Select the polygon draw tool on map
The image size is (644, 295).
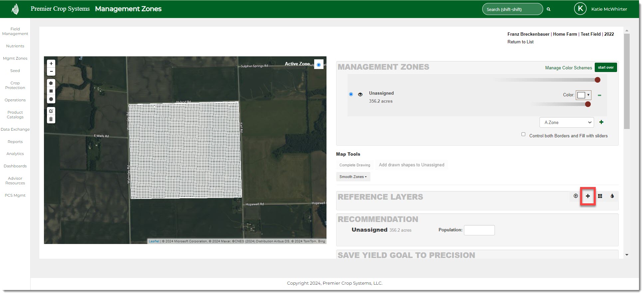click(51, 83)
